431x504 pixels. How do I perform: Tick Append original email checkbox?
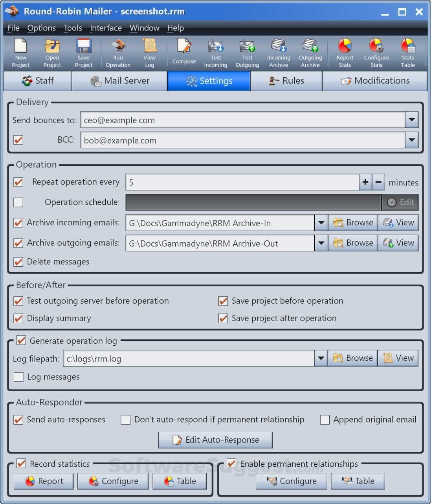point(325,420)
